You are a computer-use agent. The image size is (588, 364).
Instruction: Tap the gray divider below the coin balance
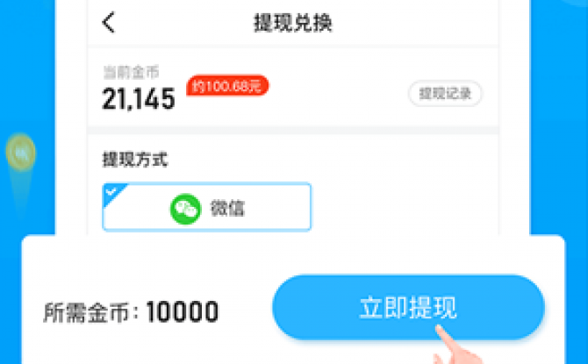(293, 131)
